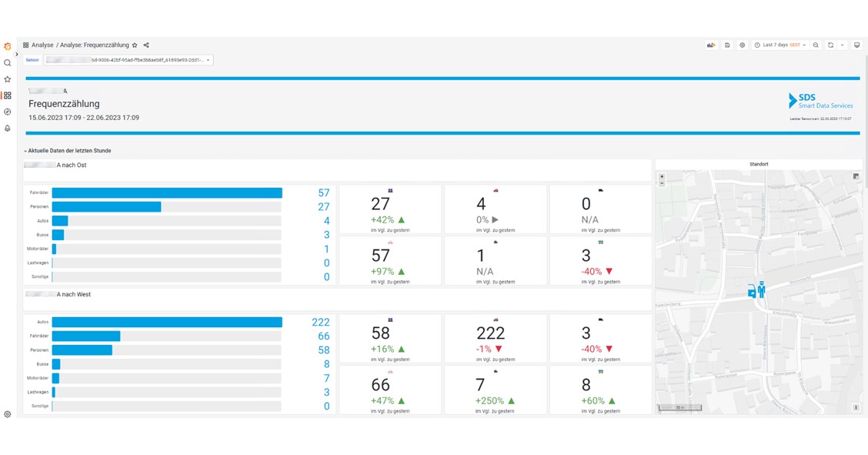Toggle TV kiosk view mode
The width and height of the screenshot is (868, 455).
click(x=856, y=45)
